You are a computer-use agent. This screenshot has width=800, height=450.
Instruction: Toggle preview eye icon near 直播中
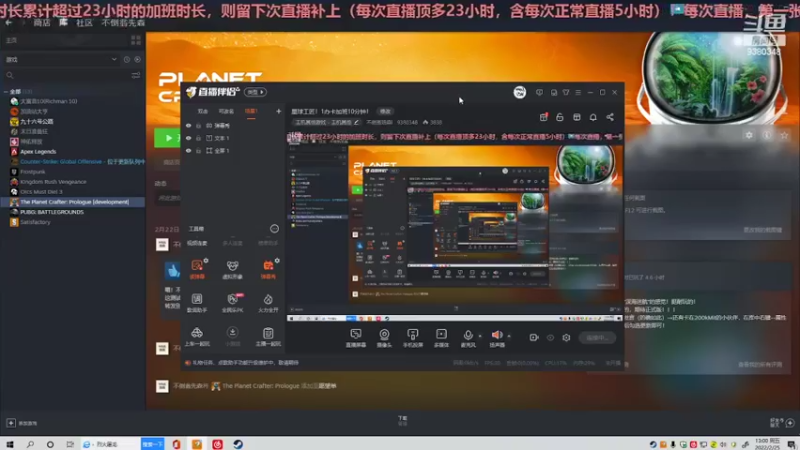[550, 337]
